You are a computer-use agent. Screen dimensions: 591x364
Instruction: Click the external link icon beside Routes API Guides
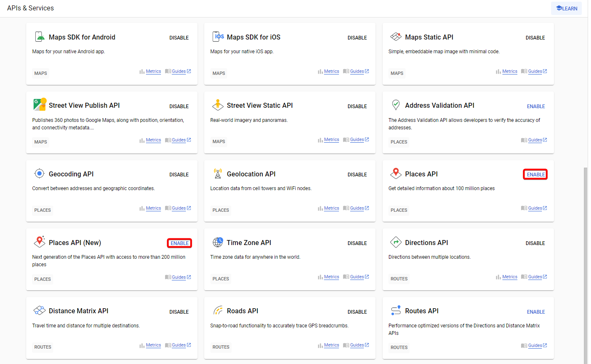(x=545, y=345)
